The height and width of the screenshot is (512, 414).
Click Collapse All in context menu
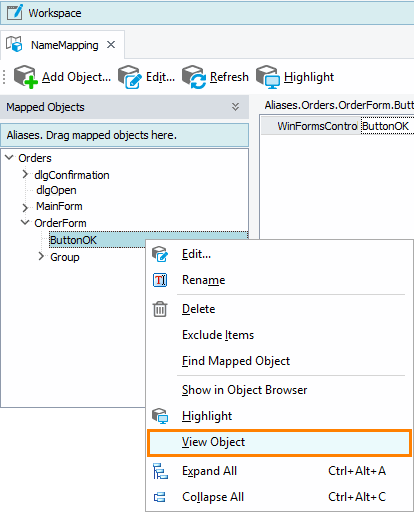pyautogui.click(x=213, y=497)
